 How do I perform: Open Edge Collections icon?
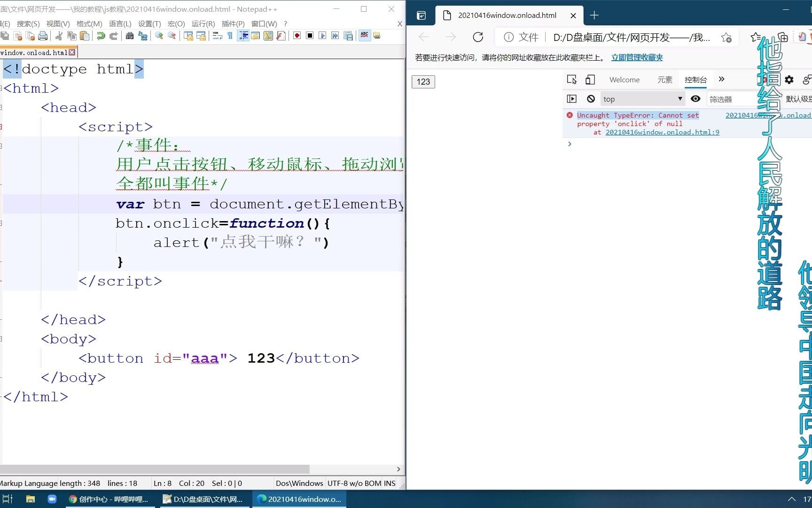tap(783, 37)
